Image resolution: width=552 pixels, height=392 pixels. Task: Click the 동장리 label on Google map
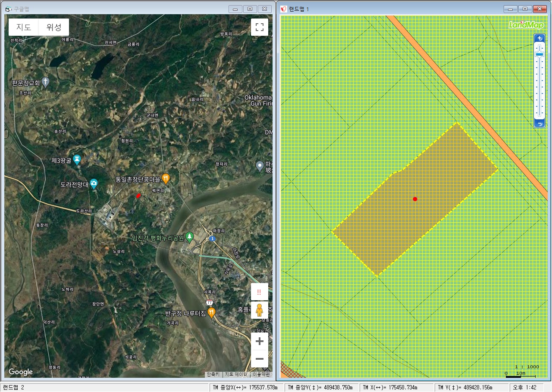click(43, 225)
